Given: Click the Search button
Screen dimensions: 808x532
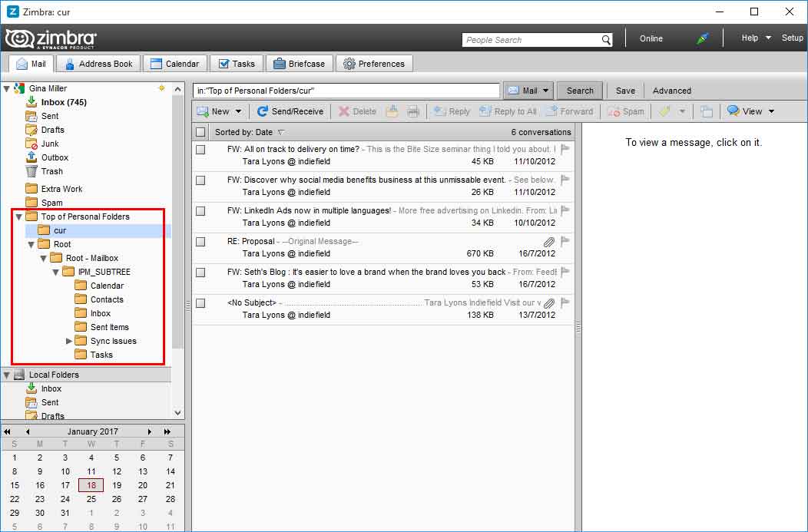Looking at the screenshot, I should click(580, 91).
